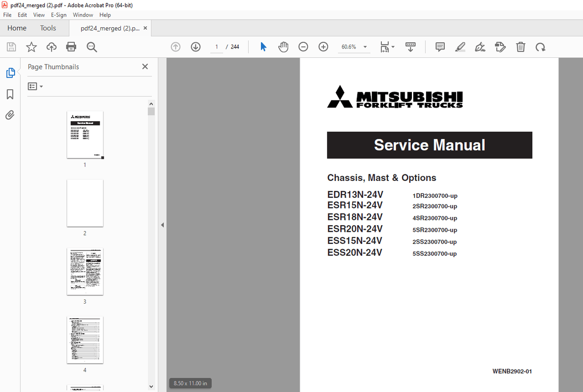Open the Attachments paperclip panel
This screenshot has height=392, width=583.
click(10, 115)
